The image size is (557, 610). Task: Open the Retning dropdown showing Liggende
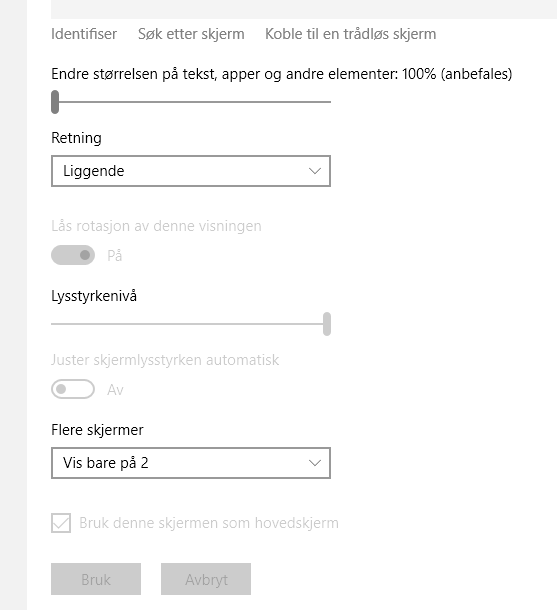[191, 171]
